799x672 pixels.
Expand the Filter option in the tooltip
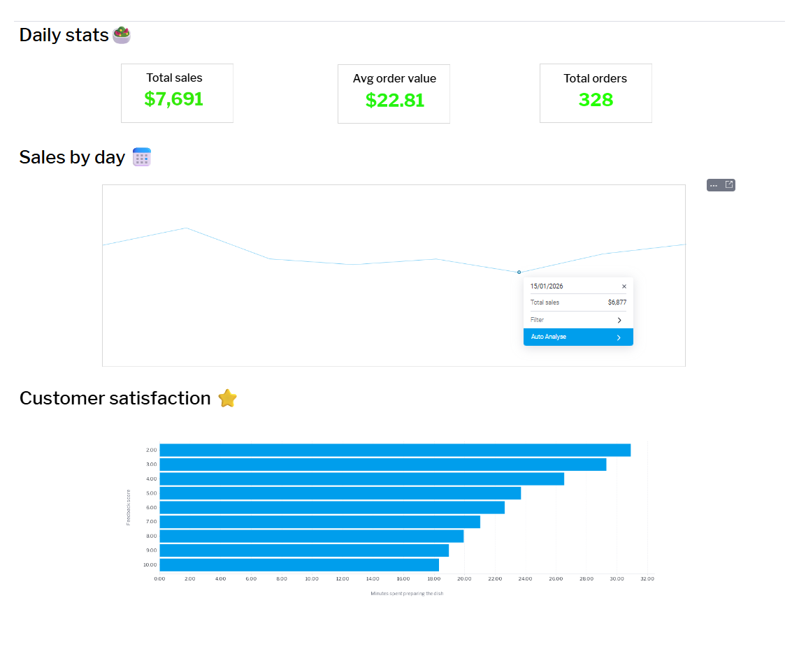click(x=619, y=319)
